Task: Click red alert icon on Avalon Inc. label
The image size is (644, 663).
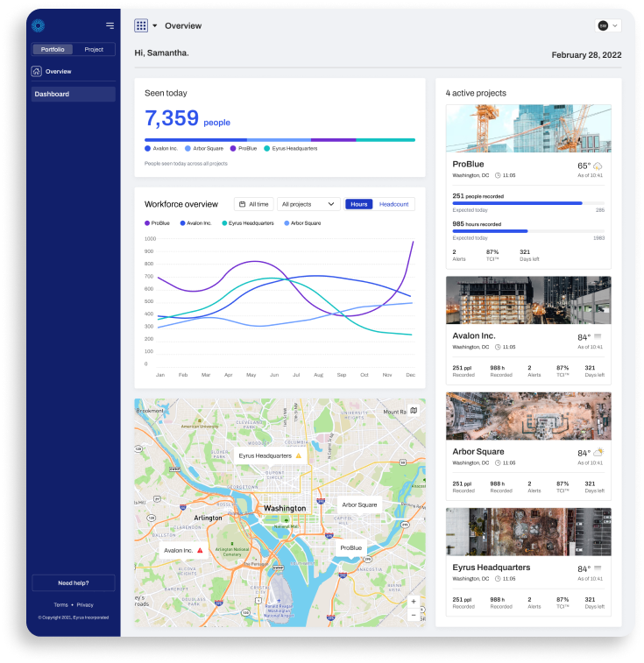Action: 200,551
